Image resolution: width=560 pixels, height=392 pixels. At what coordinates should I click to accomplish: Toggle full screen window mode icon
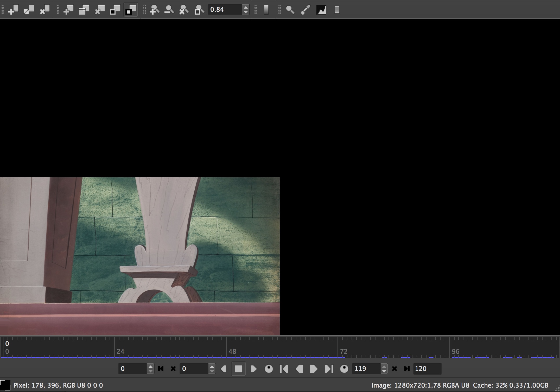pyautogui.click(x=131, y=10)
